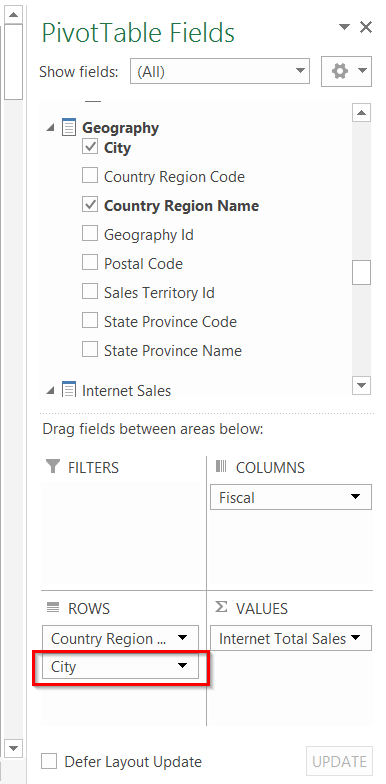This screenshot has width=386, height=784.
Task: Click the FILTERS funnel icon
Action: tap(52, 466)
